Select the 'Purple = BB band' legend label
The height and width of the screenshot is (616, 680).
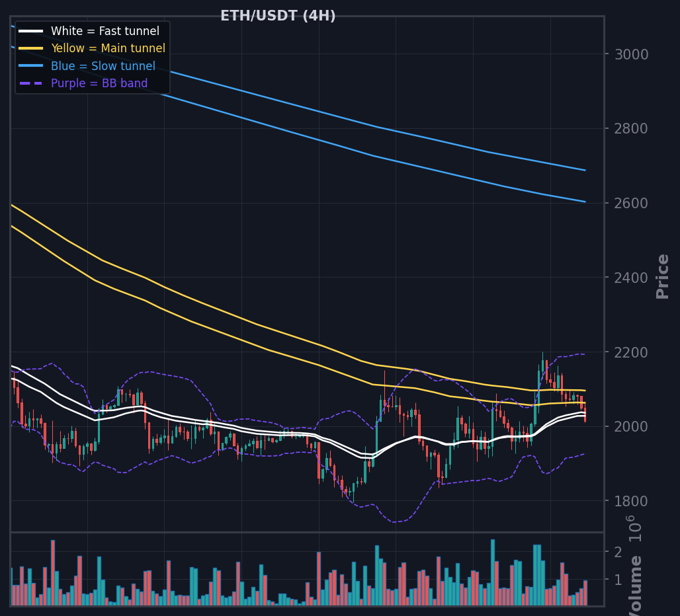click(x=99, y=83)
